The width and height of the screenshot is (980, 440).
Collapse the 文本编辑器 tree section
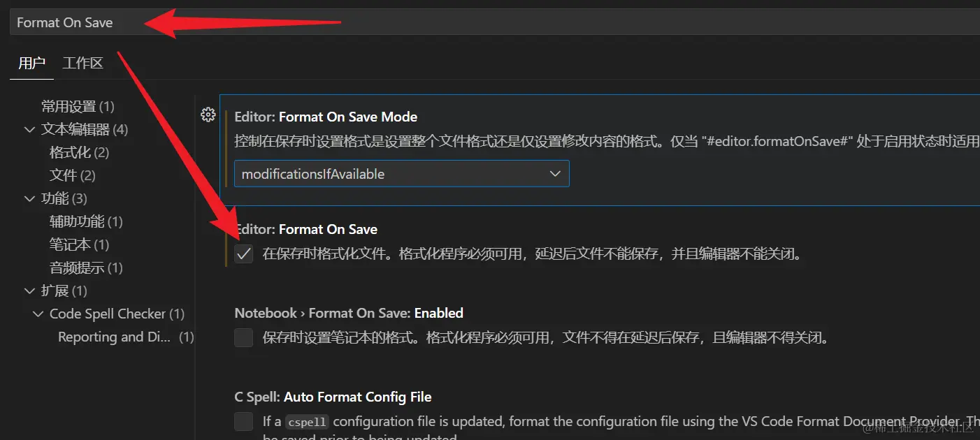click(29, 130)
